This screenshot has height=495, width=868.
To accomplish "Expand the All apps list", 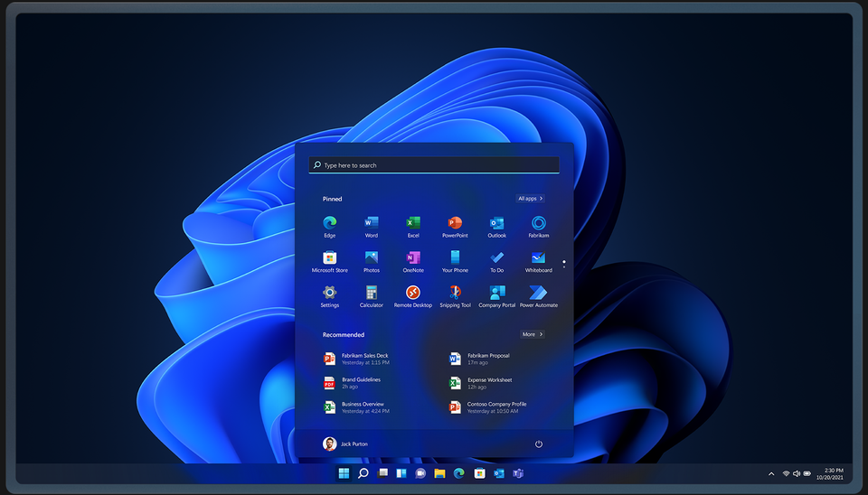I will click(x=531, y=199).
